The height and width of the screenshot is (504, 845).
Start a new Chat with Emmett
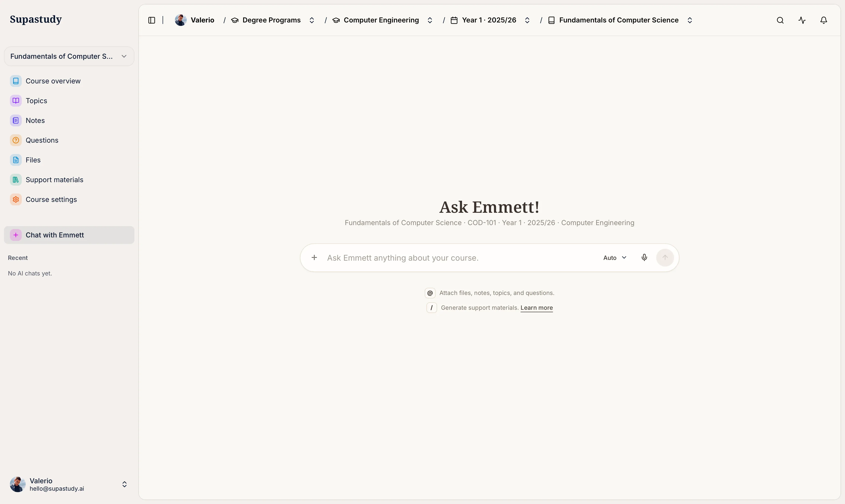coord(69,235)
